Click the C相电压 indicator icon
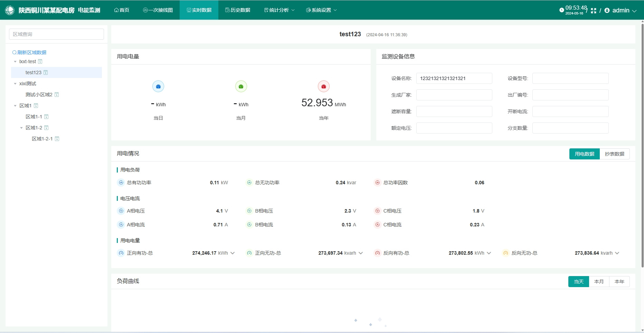The image size is (644, 333). [x=377, y=211]
